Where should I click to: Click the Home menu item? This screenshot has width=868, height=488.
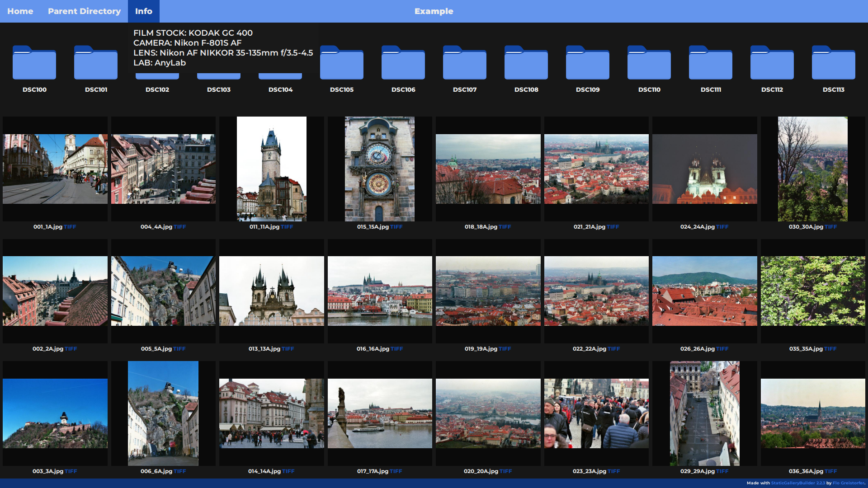tap(20, 11)
